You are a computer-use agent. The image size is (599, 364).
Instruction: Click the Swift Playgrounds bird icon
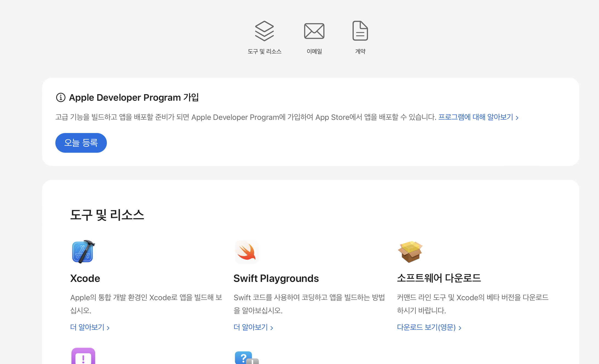click(x=247, y=252)
